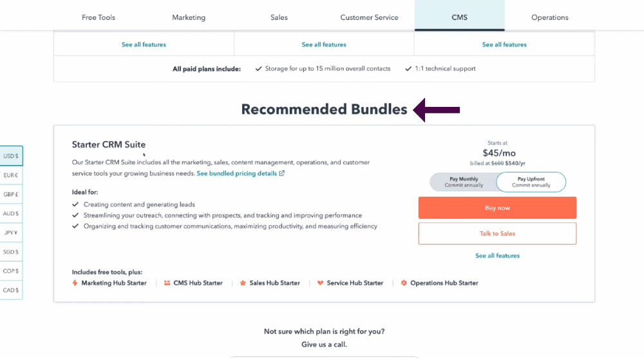The image size is (644, 358).
Task: Click the Buy now button
Action: pyautogui.click(x=497, y=208)
